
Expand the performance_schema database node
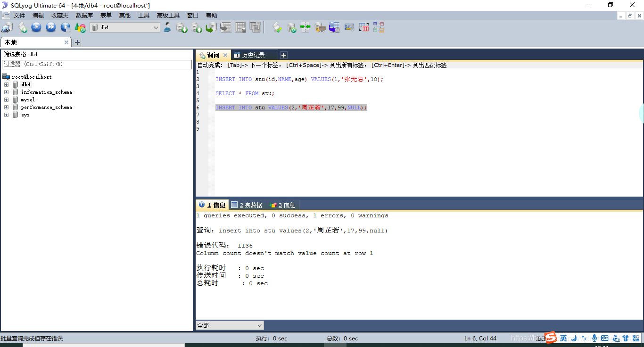7,107
